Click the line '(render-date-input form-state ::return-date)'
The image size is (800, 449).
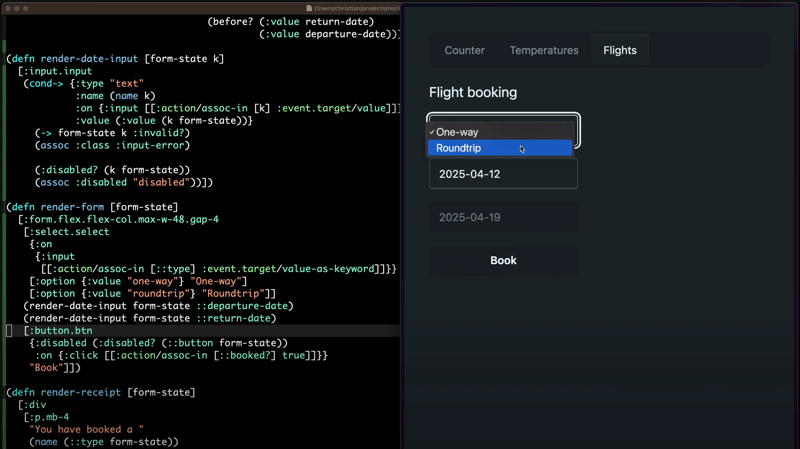[x=150, y=318]
